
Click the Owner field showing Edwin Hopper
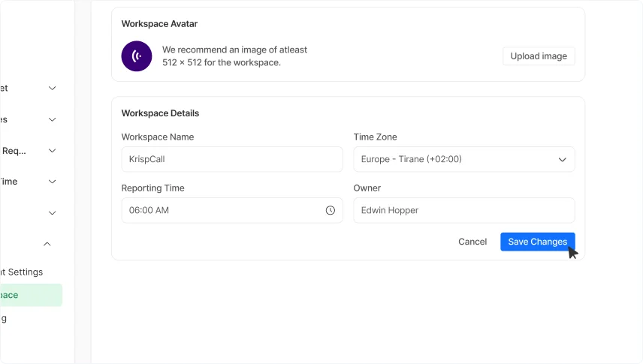point(463,210)
